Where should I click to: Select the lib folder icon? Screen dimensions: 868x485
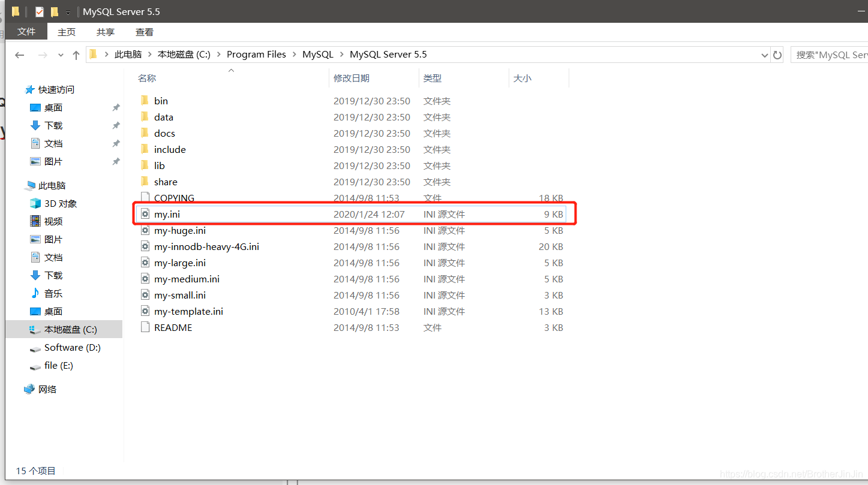[x=144, y=165]
